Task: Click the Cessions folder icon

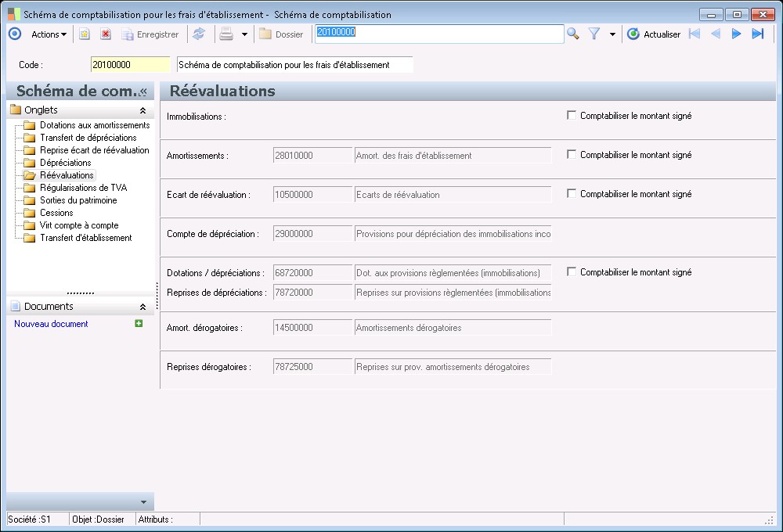Action: [30, 213]
